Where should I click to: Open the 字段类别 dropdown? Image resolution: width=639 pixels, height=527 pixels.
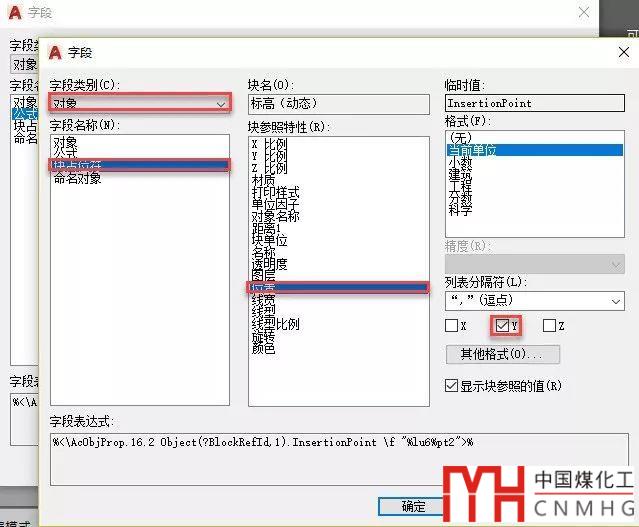(140, 103)
